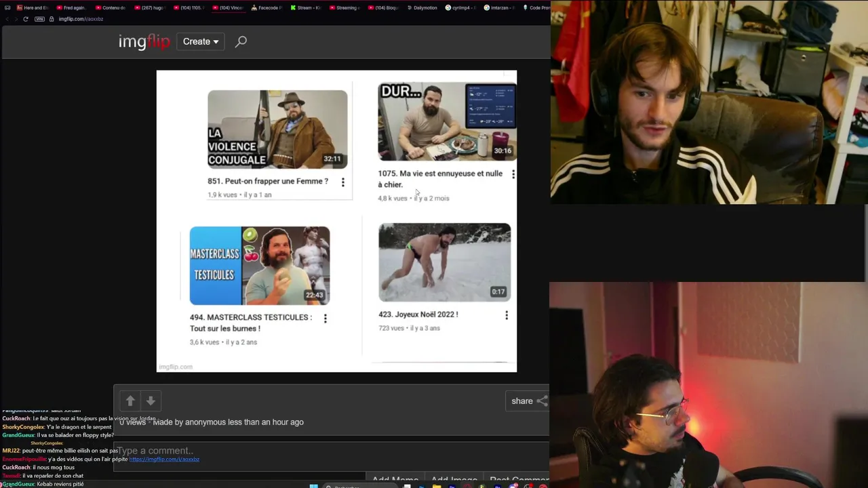The height and width of the screenshot is (488, 868).
Task: Click the DUR... video thumbnail
Action: pos(447,121)
